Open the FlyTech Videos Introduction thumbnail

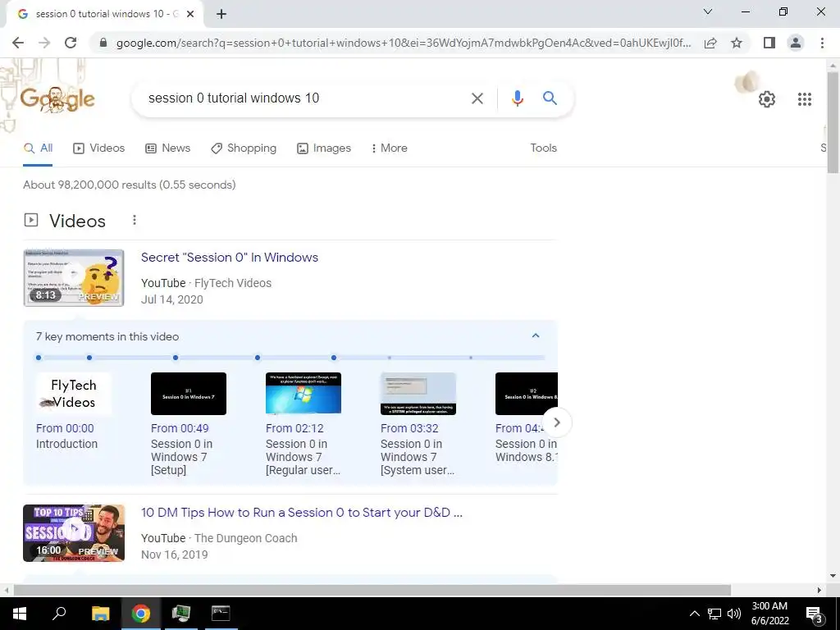[74, 394]
